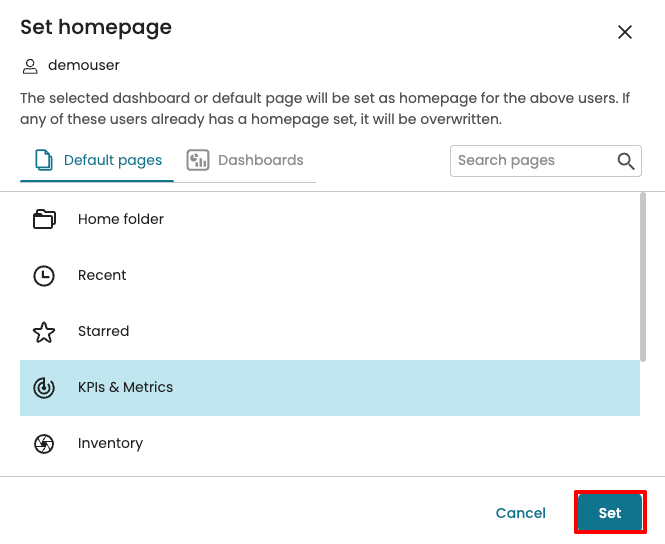Confirm with the Set button
665x544 pixels.
(x=610, y=512)
